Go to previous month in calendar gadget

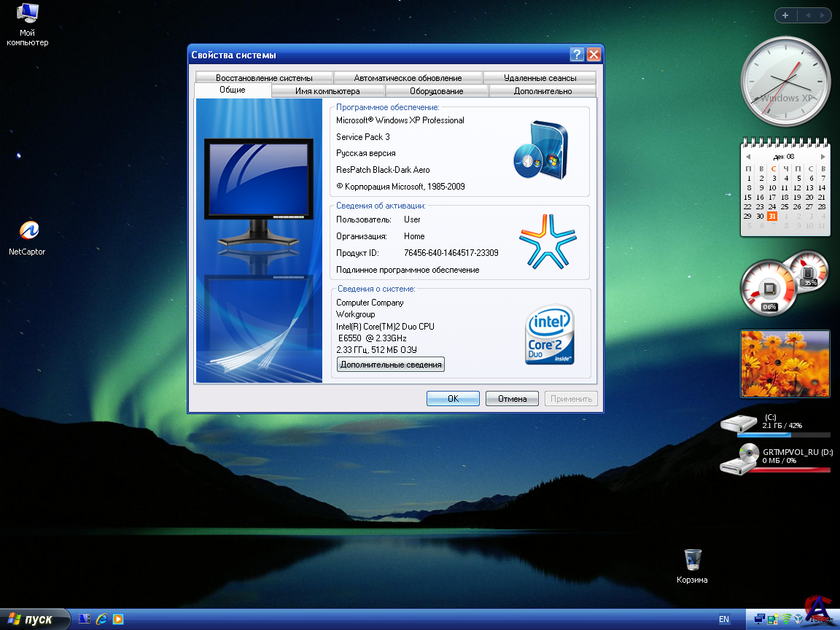(x=747, y=156)
